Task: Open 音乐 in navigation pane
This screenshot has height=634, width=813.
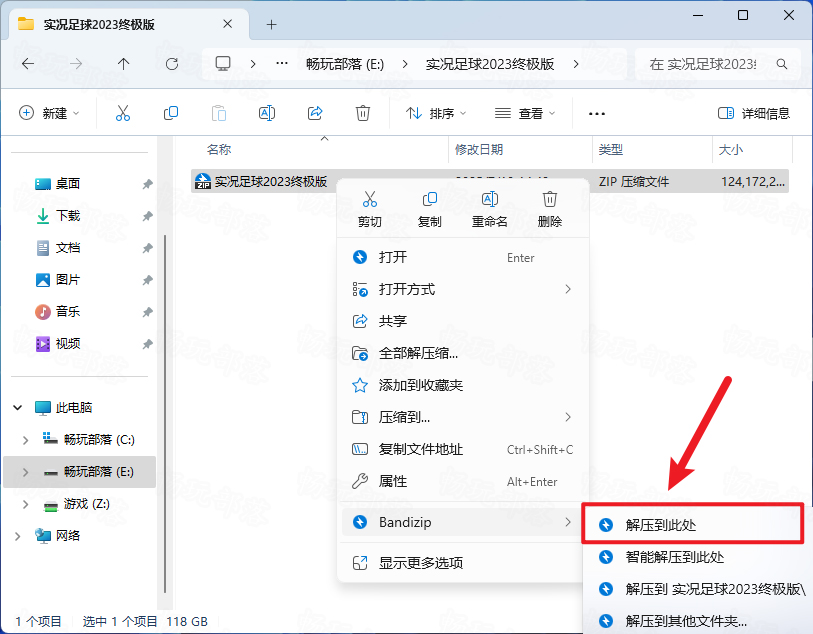Action: click(x=67, y=312)
